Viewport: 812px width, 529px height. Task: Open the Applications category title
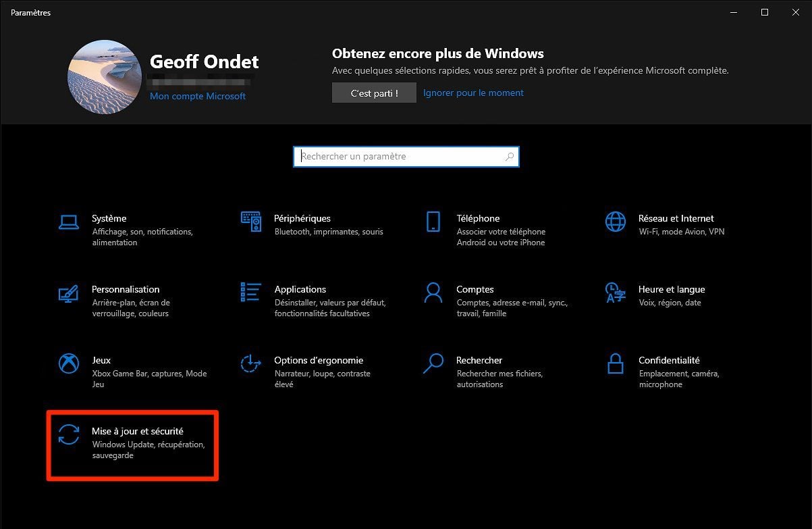click(x=300, y=289)
